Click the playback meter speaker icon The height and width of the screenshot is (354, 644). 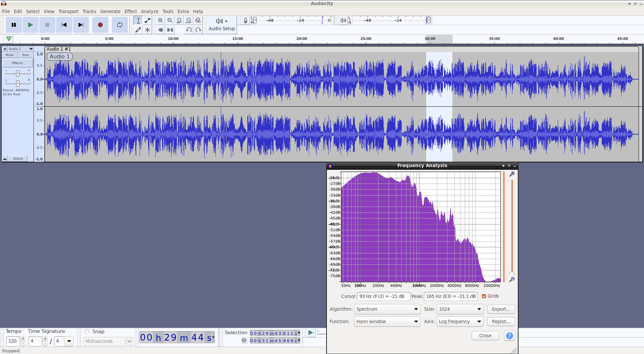pos(343,20)
